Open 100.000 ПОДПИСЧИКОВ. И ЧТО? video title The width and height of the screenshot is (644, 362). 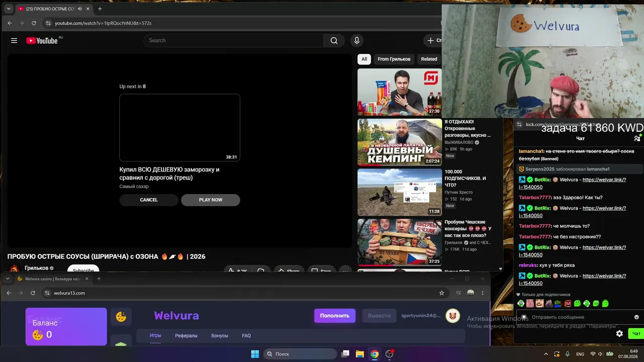pos(465,178)
